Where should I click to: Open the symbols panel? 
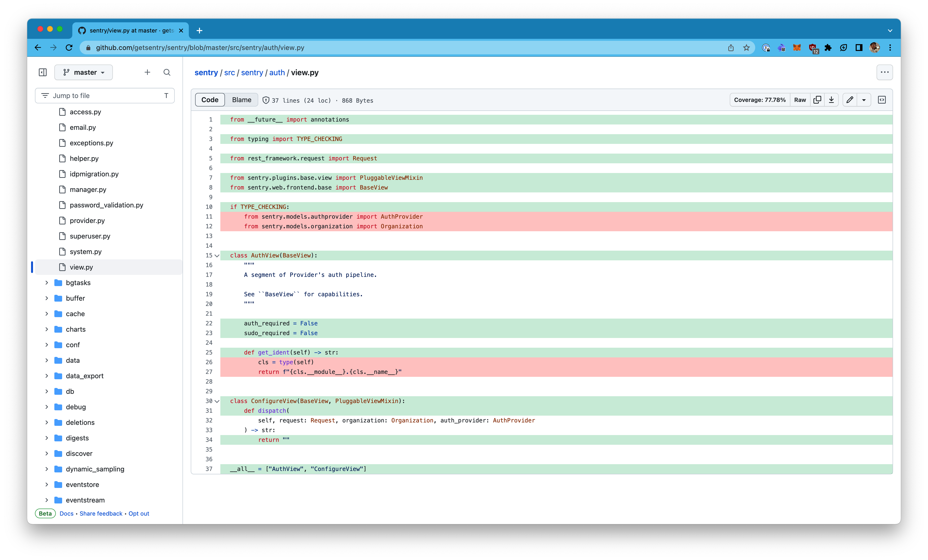(882, 100)
